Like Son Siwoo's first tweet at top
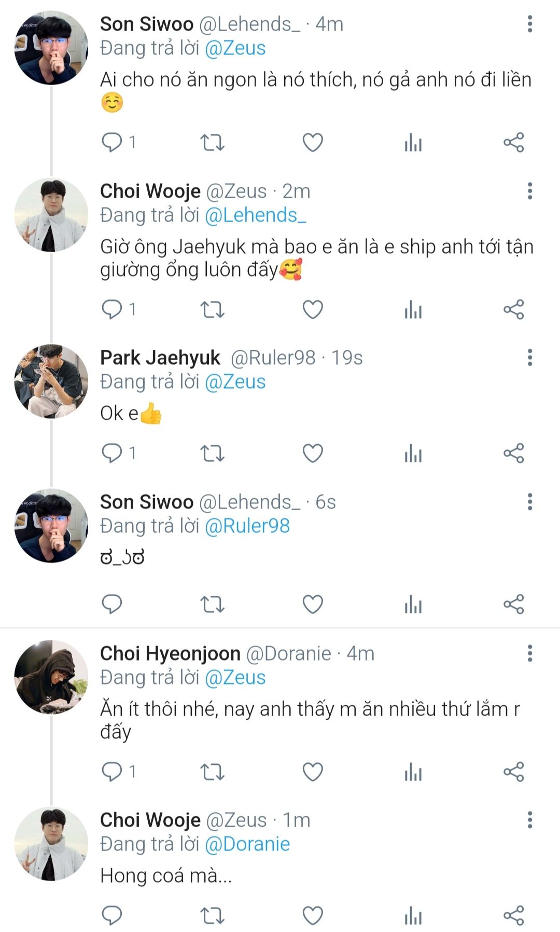This screenshot has height=932, width=560. click(x=313, y=142)
